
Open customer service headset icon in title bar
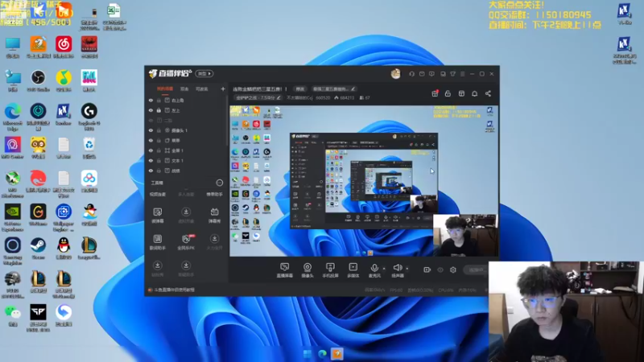(x=411, y=74)
